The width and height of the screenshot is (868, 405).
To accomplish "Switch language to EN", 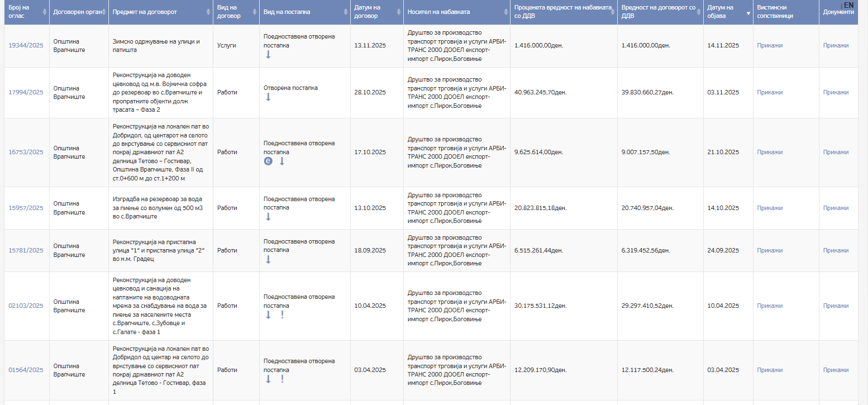I will pyautogui.click(x=848, y=5).
